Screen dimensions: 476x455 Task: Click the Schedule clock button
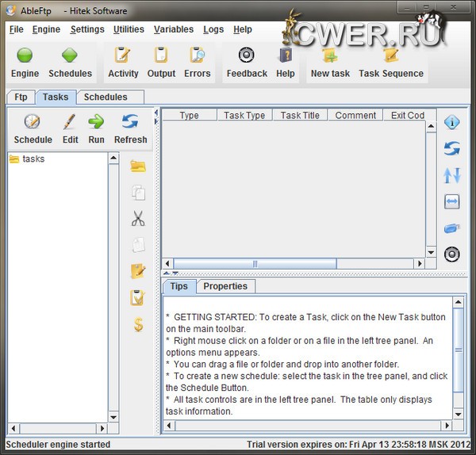[x=33, y=128]
